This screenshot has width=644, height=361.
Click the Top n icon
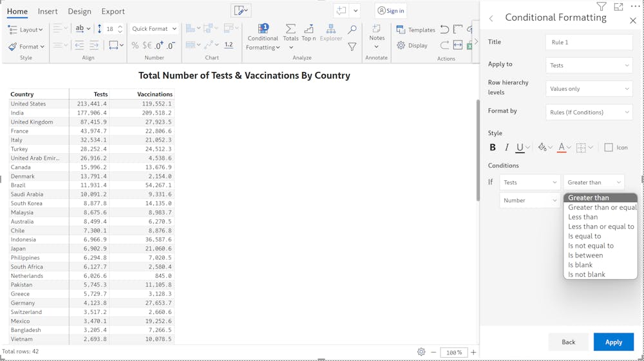coord(308,30)
